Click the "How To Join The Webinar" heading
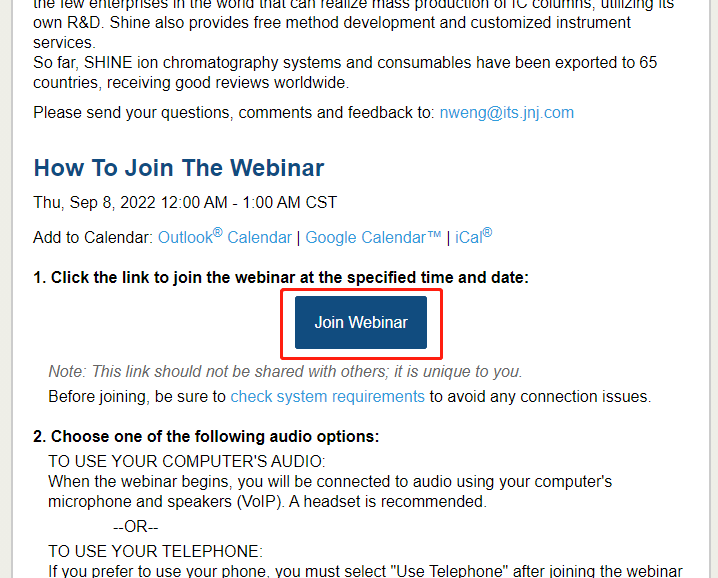The width and height of the screenshot is (718, 578). coord(179,167)
